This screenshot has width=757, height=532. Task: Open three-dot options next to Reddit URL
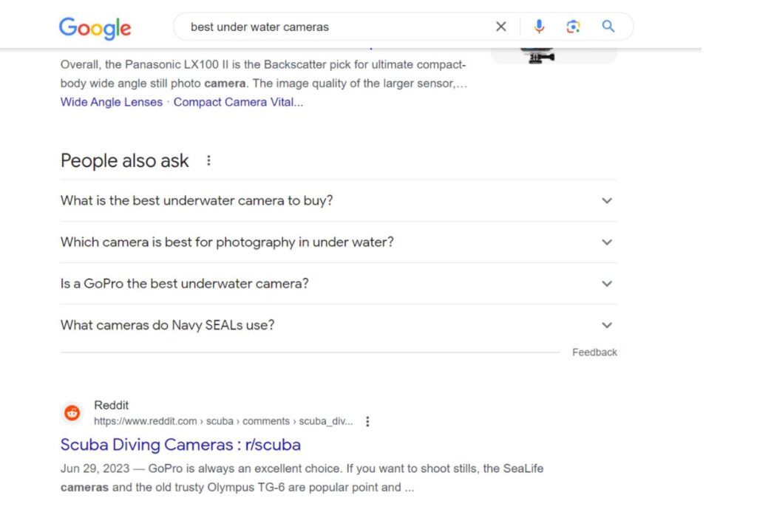(x=367, y=421)
